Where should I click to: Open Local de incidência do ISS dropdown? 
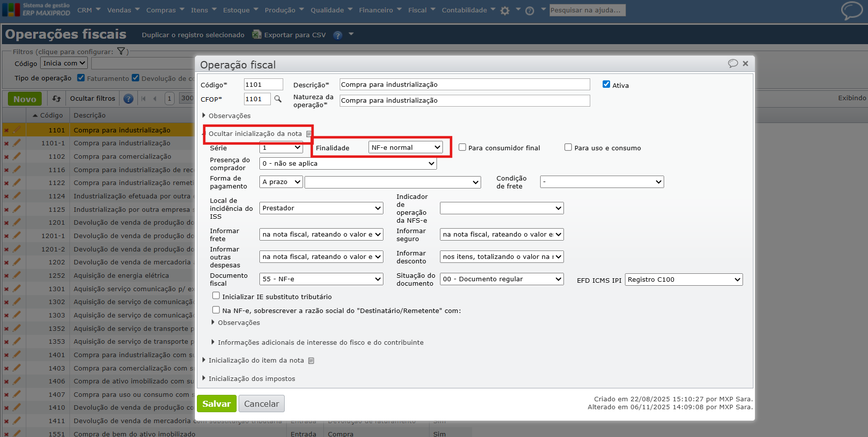(x=321, y=208)
